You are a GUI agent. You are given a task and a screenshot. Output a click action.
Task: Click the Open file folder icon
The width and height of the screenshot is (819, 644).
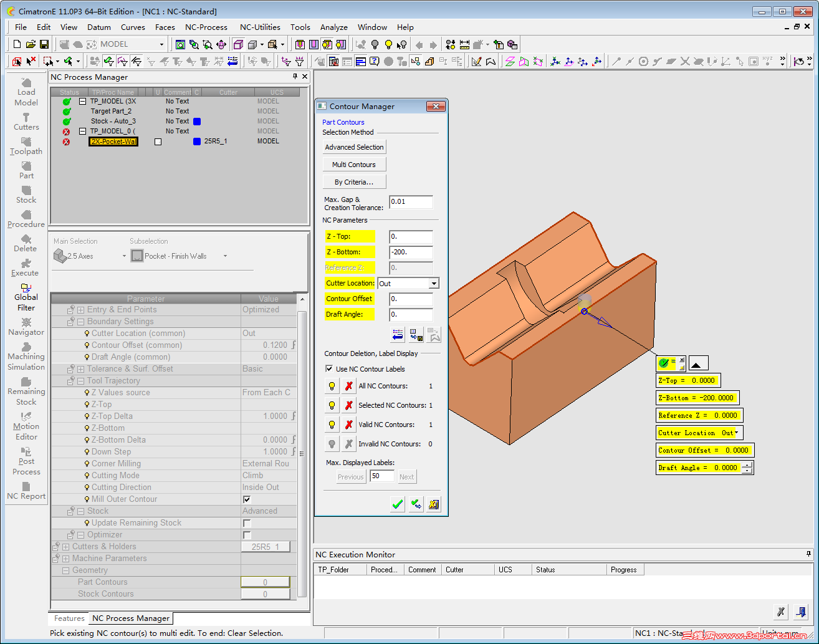(31, 44)
